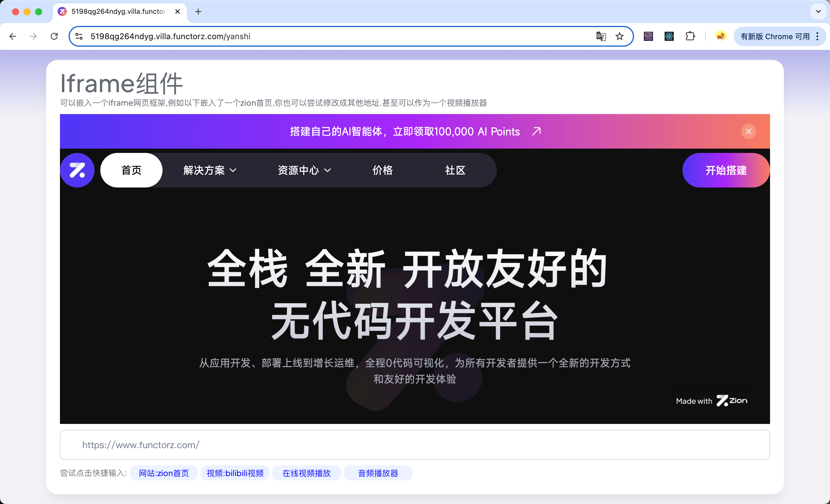Image resolution: width=830 pixels, height=504 pixels.
Task: Click the arrow icon in promo banner
Action: pyautogui.click(x=536, y=131)
